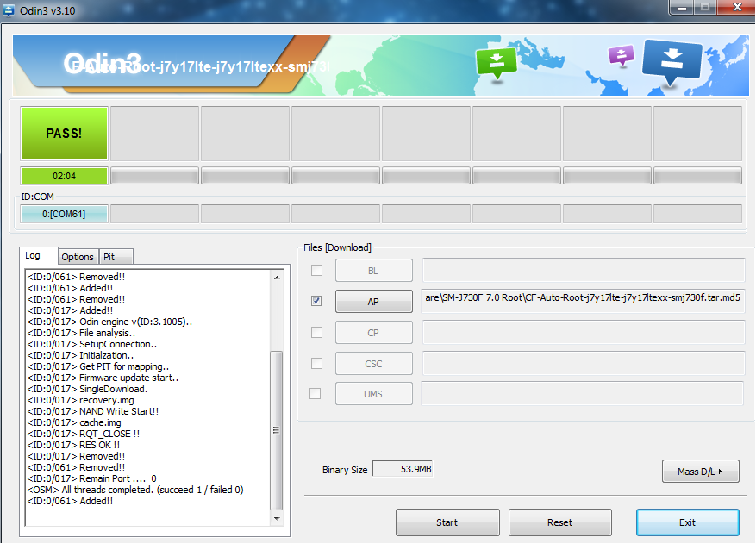Click log line 'RES OK !!'
756x544 pixels.
pyautogui.click(x=74, y=445)
